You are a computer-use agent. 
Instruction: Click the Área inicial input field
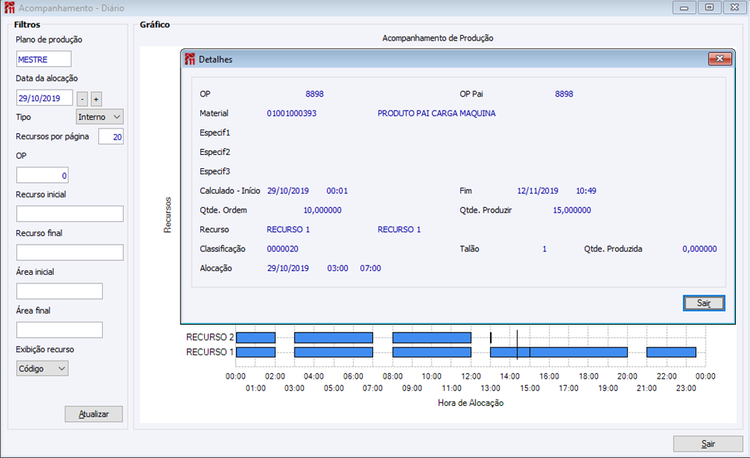coord(59,291)
